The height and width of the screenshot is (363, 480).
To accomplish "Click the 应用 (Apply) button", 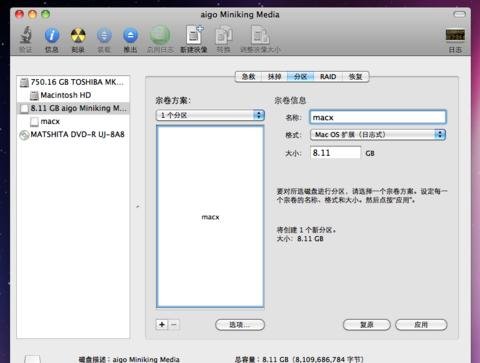I will pyautogui.click(x=421, y=325).
